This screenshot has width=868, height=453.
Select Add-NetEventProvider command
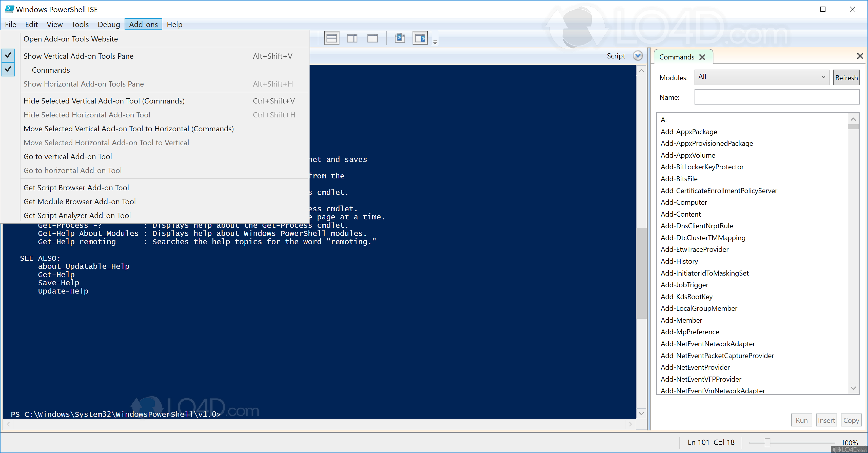pos(695,367)
